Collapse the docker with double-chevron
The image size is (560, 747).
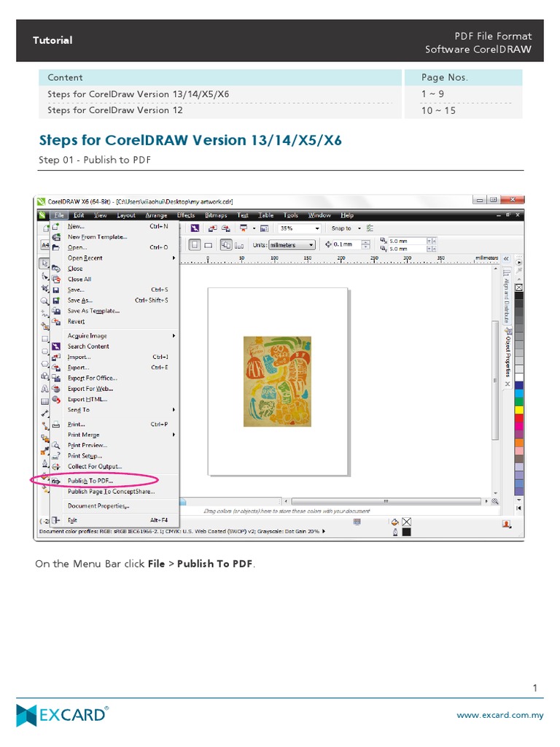tap(506, 259)
